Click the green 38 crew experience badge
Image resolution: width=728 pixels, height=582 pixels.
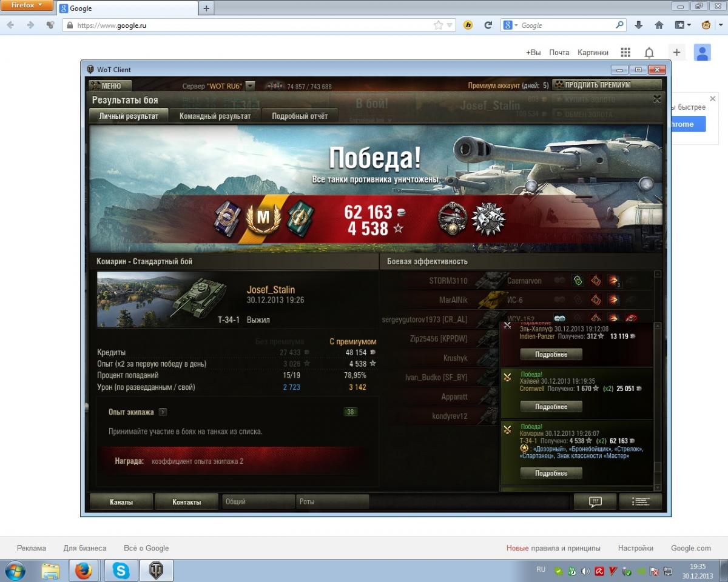(351, 412)
